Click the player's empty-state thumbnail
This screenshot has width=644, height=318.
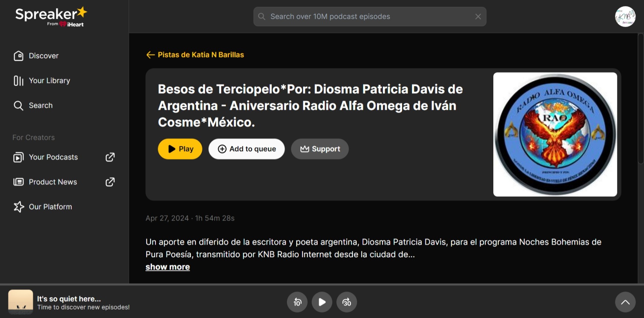(21, 302)
